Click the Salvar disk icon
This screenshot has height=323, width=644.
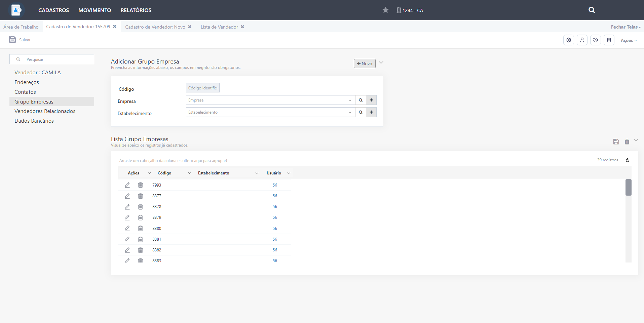(x=12, y=39)
